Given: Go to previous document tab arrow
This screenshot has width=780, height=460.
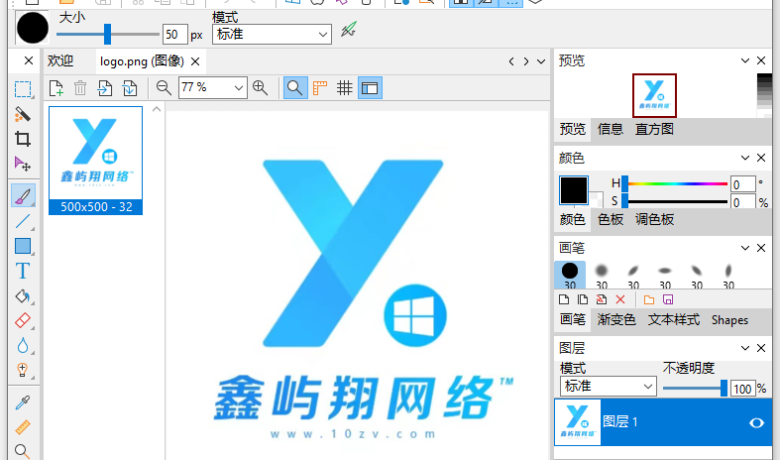Looking at the screenshot, I should (x=511, y=62).
